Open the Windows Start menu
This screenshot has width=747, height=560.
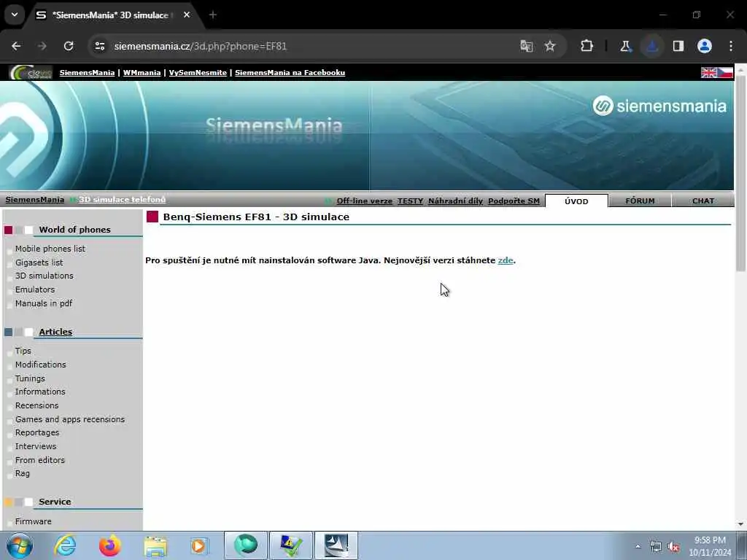pyautogui.click(x=20, y=545)
